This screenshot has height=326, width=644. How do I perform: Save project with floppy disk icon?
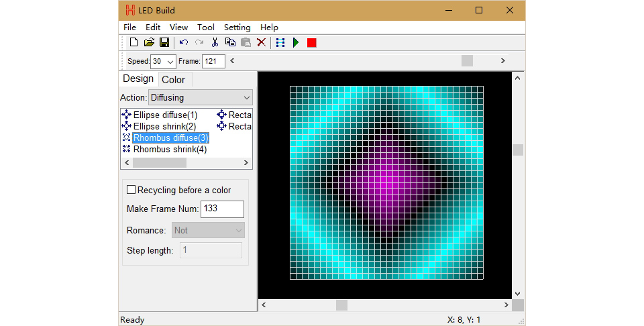(164, 42)
